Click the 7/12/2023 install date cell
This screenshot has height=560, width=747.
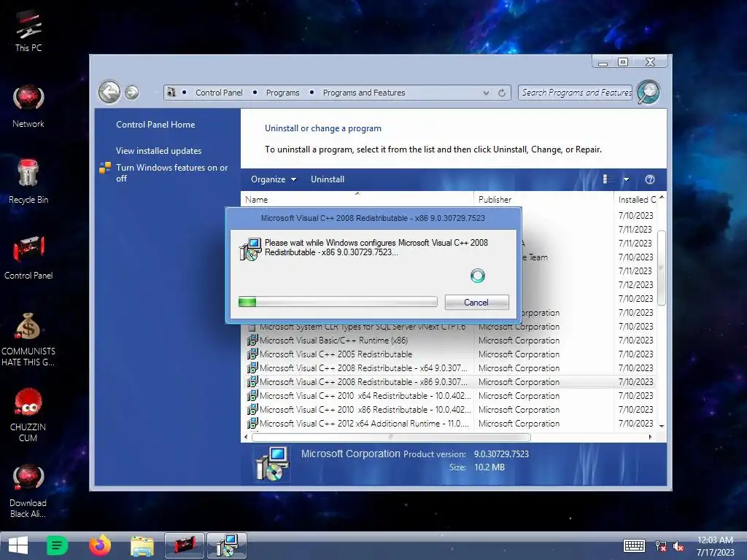pos(635,285)
